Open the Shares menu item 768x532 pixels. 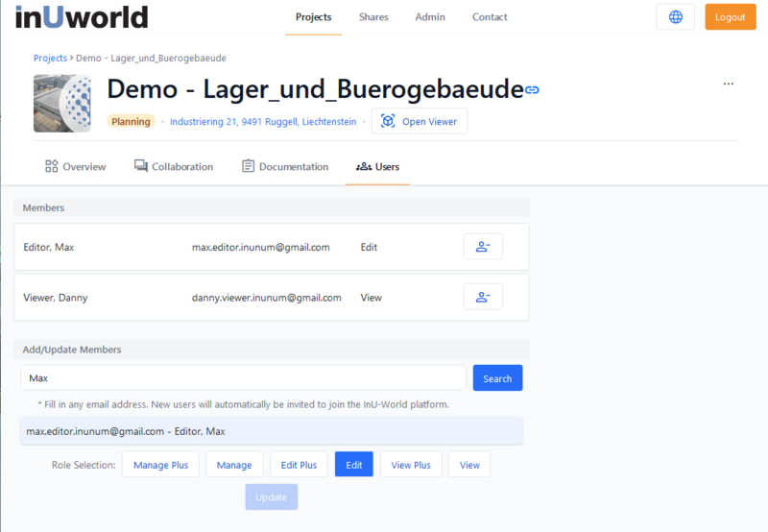point(373,17)
